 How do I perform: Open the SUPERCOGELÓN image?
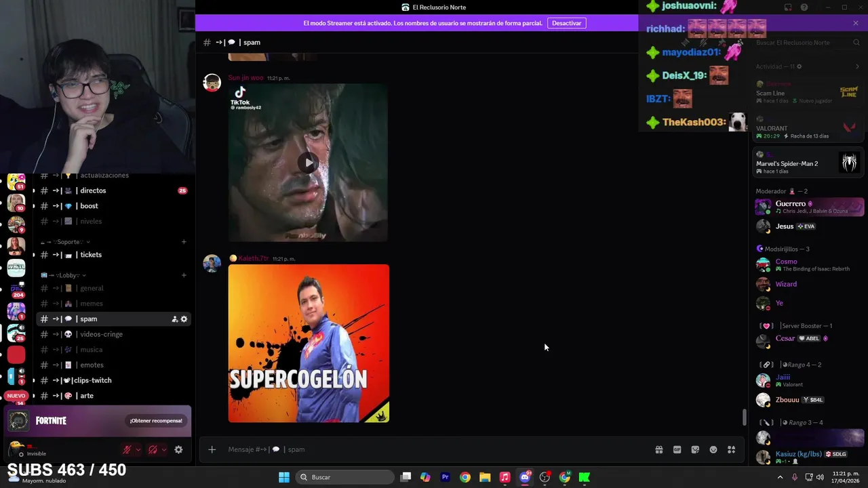coord(309,344)
